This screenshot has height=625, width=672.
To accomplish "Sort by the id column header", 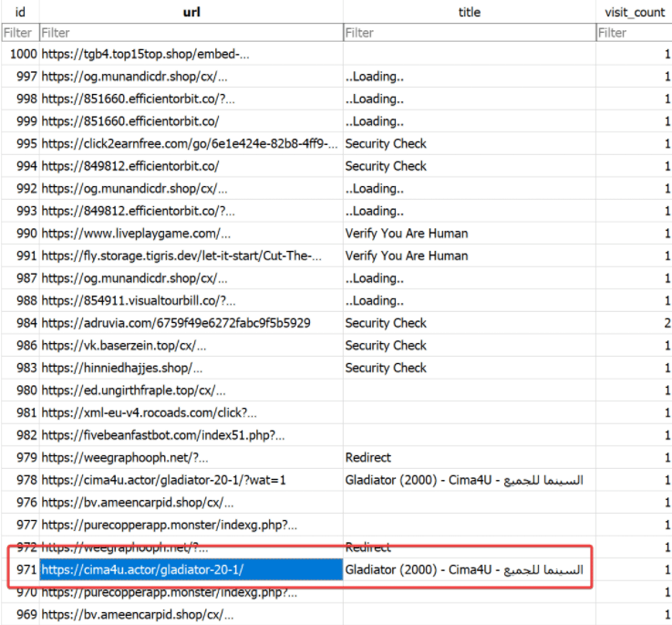I will [20, 12].
